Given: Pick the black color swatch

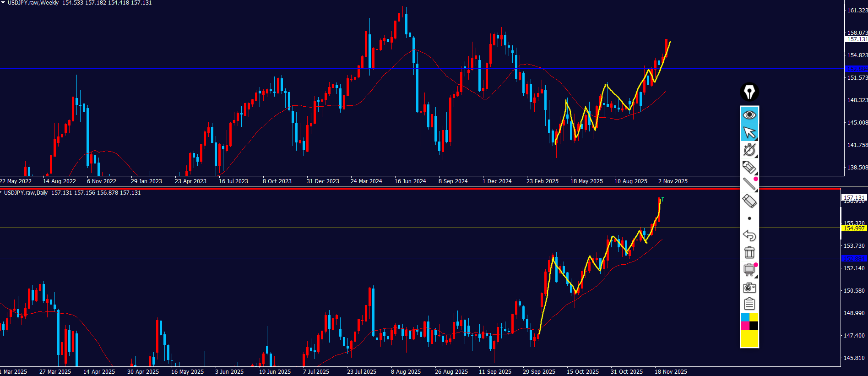Looking at the screenshot, I should (x=754, y=326).
